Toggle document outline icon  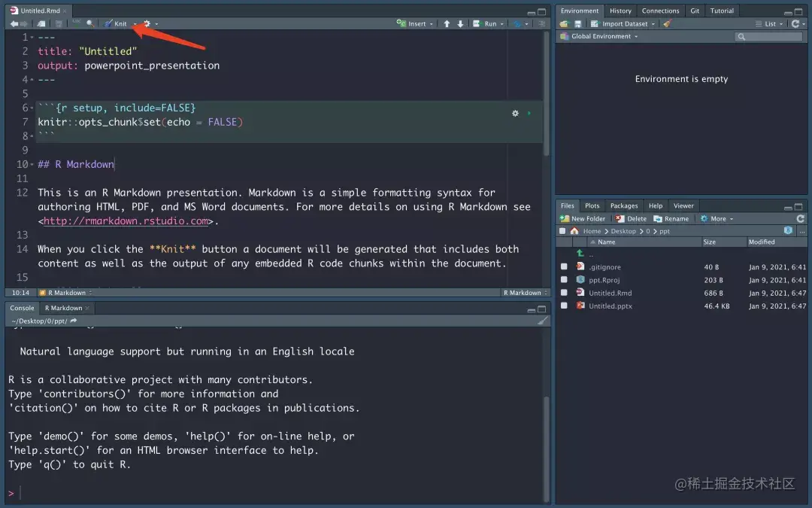[x=541, y=24]
